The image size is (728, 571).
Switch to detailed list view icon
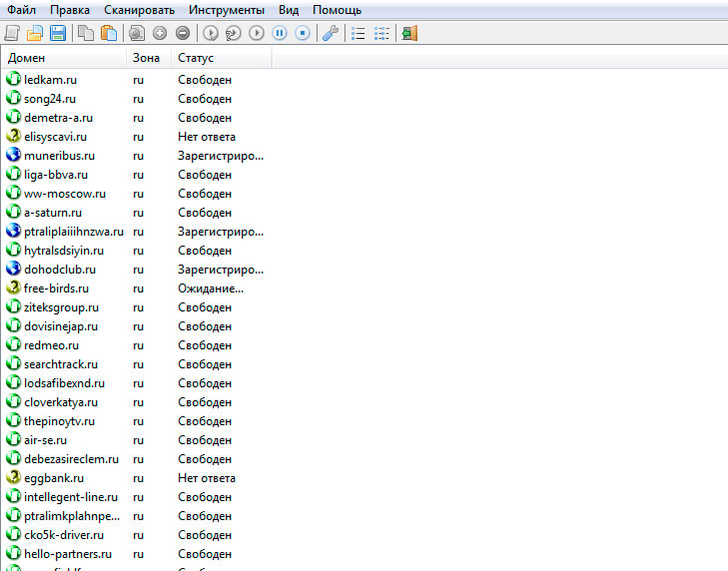pos(381,33)
